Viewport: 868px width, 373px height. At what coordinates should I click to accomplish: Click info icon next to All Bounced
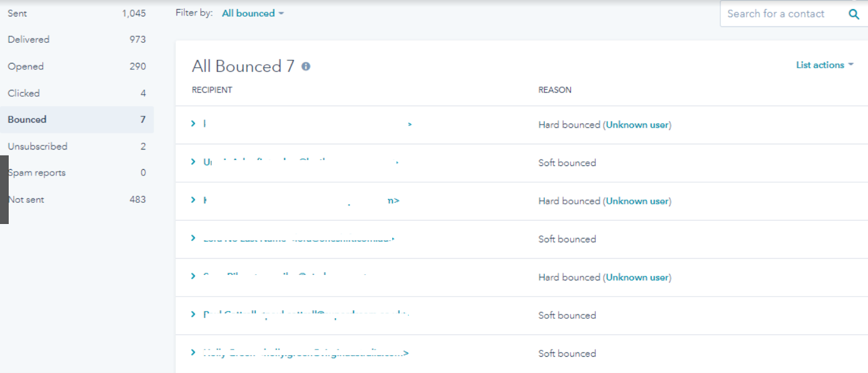[306, 66]
